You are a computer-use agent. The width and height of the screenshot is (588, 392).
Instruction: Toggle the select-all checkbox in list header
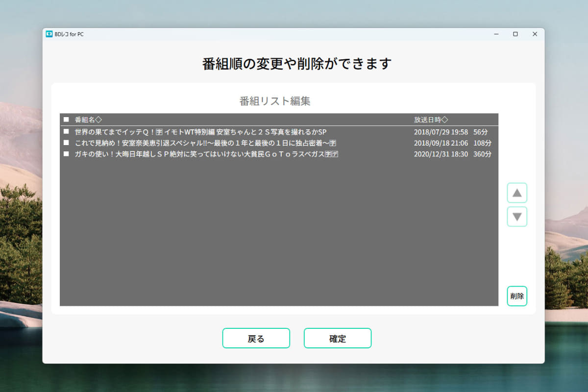click(67, 119)
